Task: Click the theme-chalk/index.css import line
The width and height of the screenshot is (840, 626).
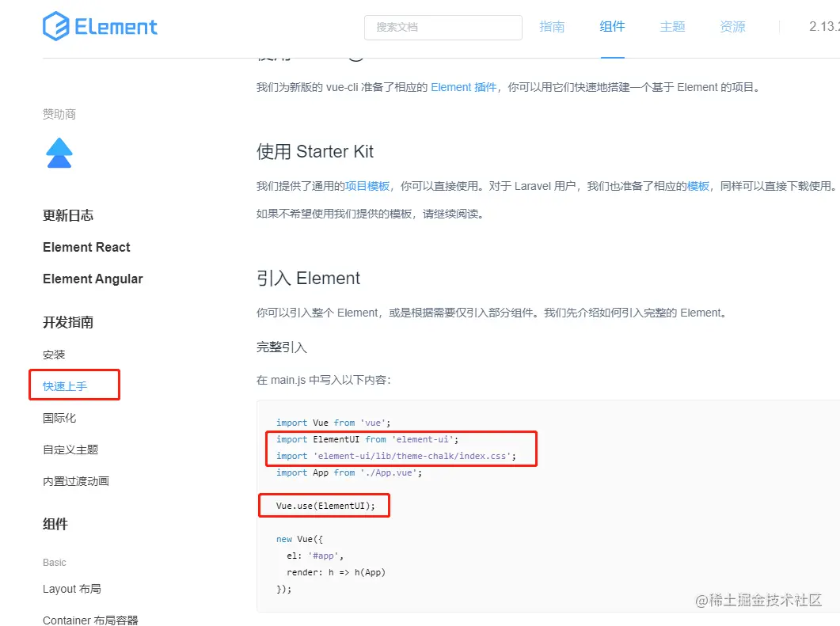Action: [x=396, y=456]
